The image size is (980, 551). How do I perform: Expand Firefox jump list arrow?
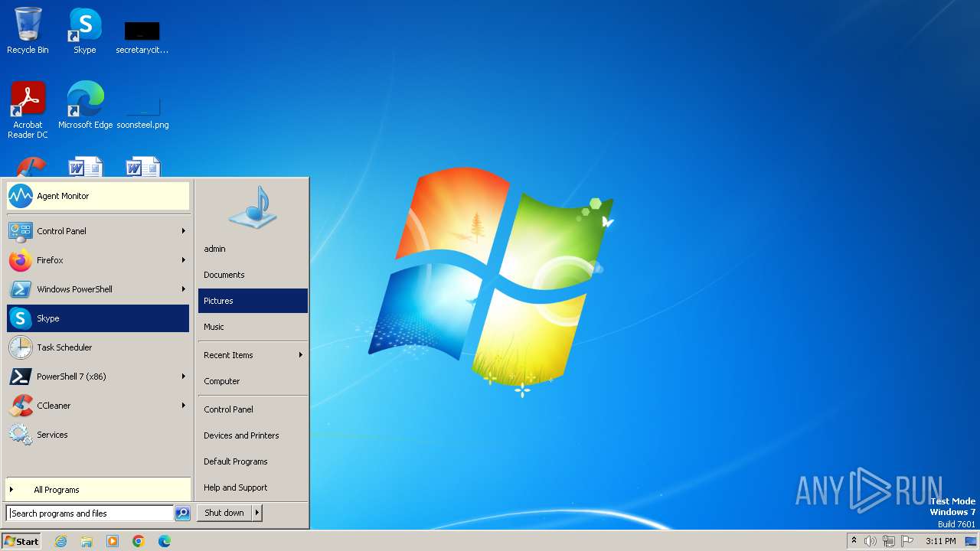[x=183, y=260]
